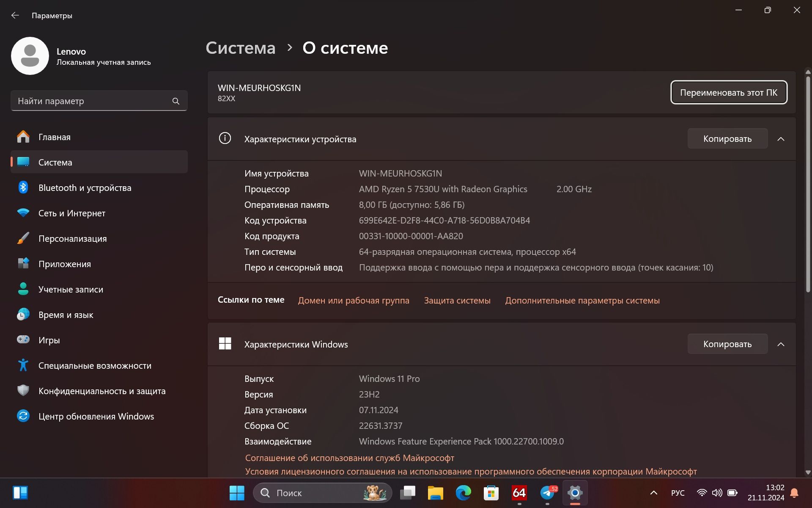The image size is (812, 508).
Task: Click the scrollbar up arrow
Action: [x=808, y=72]
